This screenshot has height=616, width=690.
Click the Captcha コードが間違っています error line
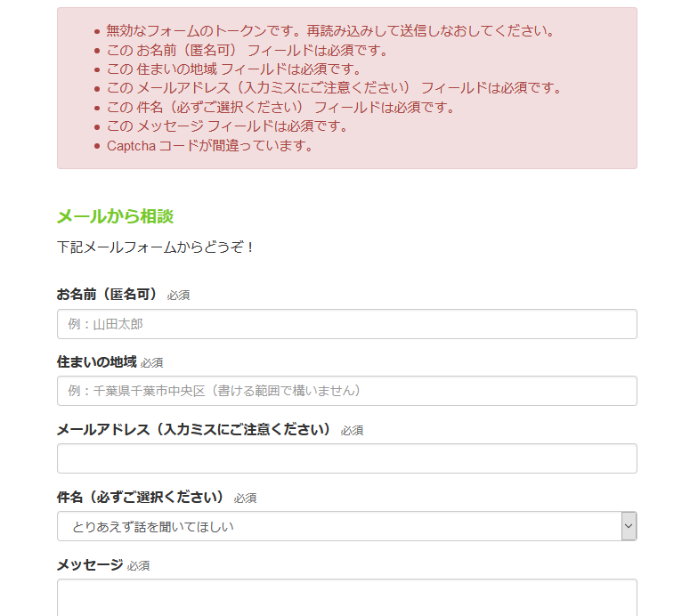point(210,145)
